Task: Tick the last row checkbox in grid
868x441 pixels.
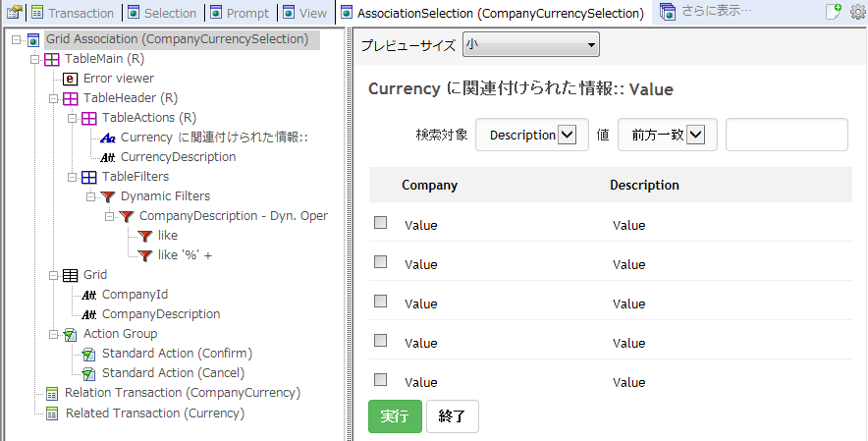Action: (381, 380)
